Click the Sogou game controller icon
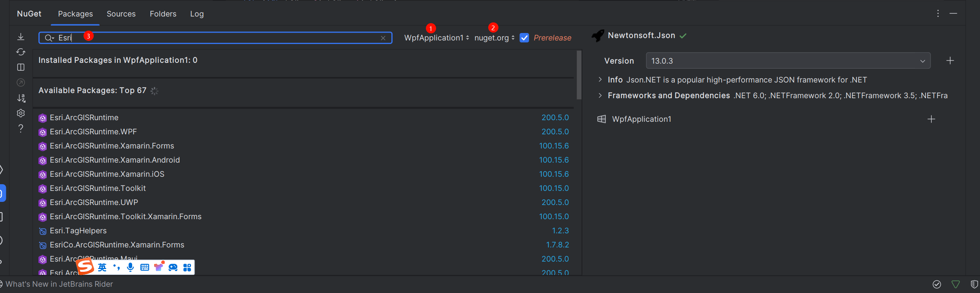 point(173,267)
